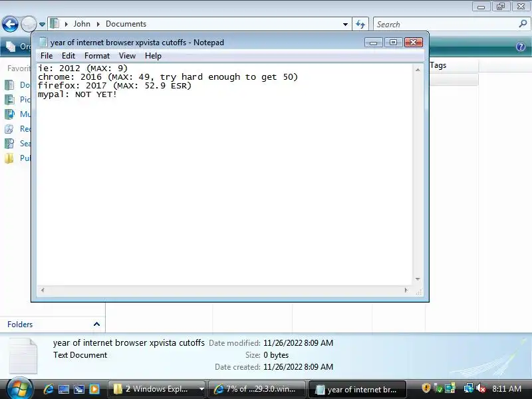Expand the Folders pane chevron

[x=96, y=324]
